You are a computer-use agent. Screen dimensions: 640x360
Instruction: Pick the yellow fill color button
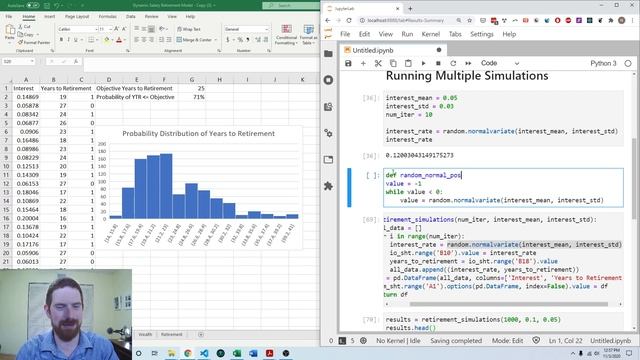click(x=107, y=40)
